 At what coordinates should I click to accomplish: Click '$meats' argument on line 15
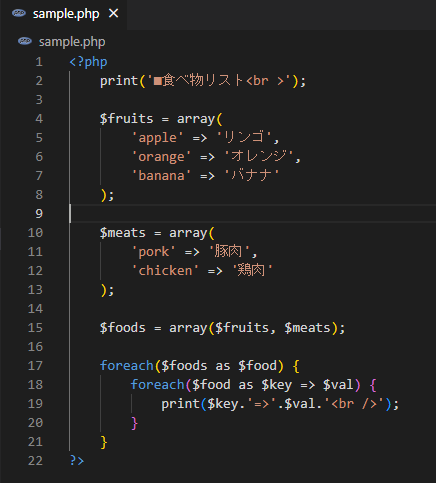click(307, 328)
